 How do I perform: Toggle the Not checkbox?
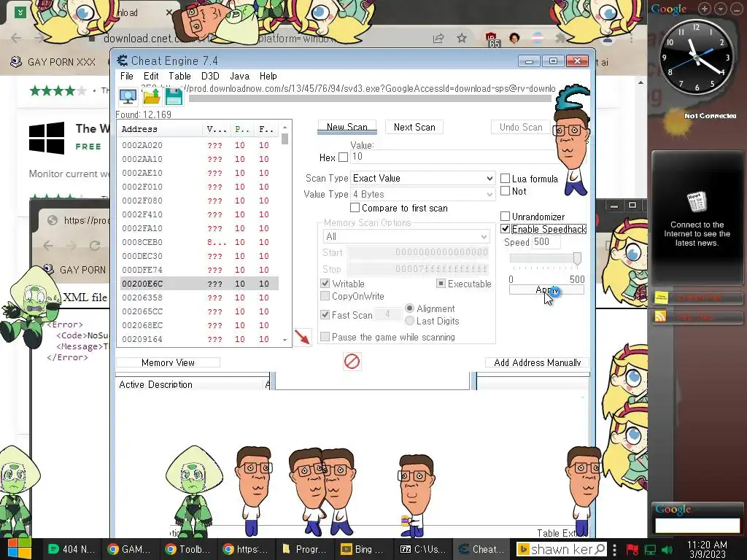(505, 191)
